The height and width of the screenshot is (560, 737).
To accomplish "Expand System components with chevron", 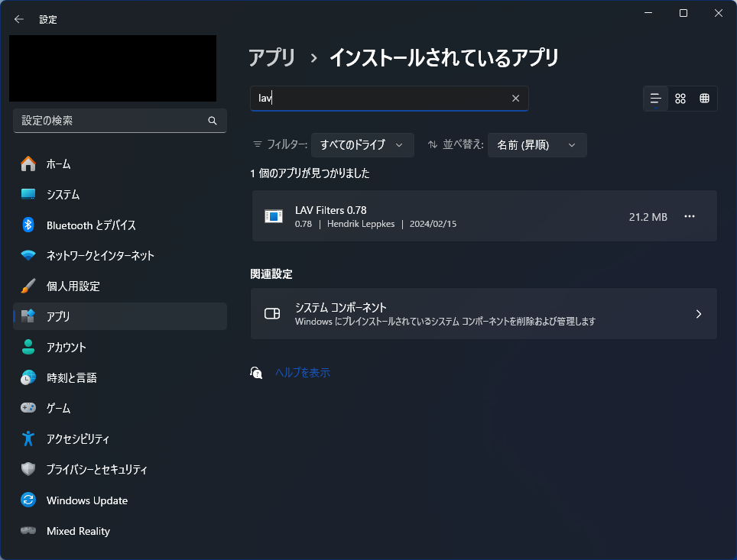I will [x=699, y=314].
